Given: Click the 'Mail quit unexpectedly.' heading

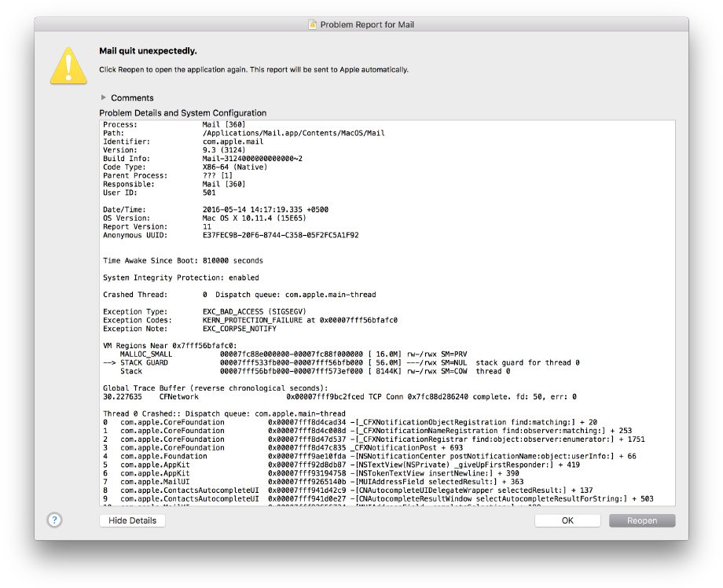Looking at the screenshot, I should [148, 51].
